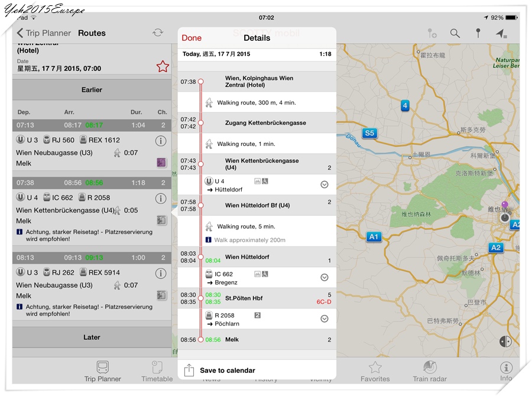Open info for the 07:13 U3 route
532x396 pixels.
coord(161,141)
